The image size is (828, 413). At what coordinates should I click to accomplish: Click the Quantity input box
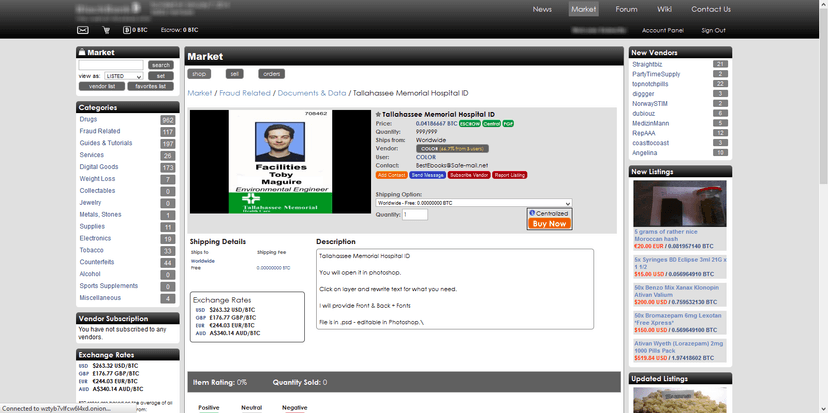point(415,215)
